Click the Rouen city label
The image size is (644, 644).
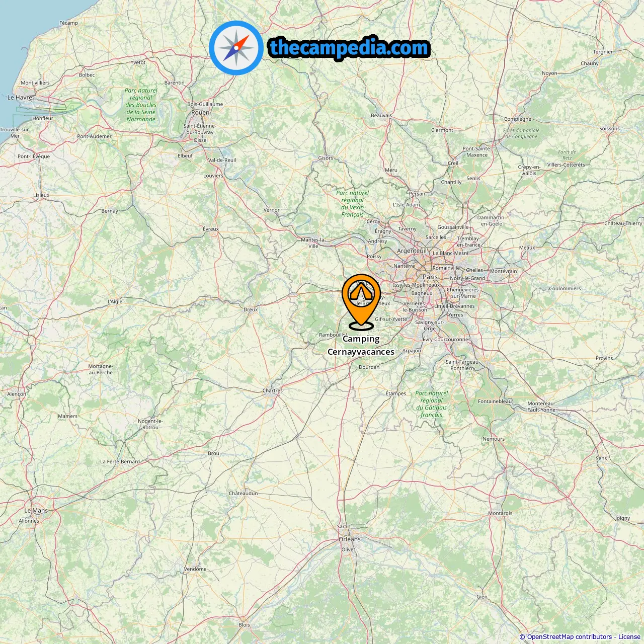pyautogui.click(x=200, y=112)
